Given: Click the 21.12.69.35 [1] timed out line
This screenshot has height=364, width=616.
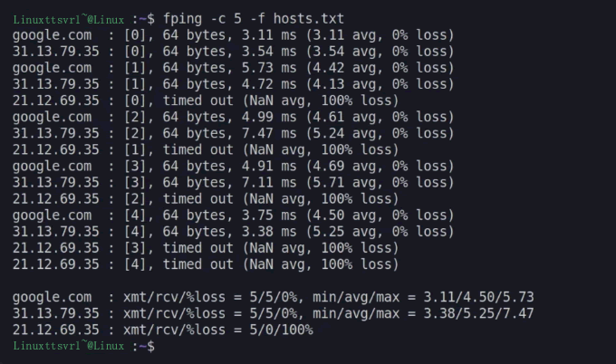Looking at the screenshot, I should 205,149.
